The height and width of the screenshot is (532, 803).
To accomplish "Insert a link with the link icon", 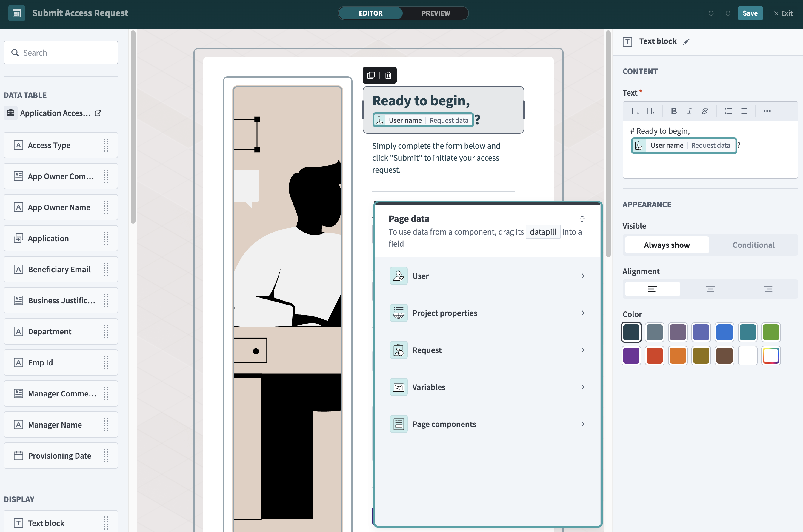I will 704,111.
